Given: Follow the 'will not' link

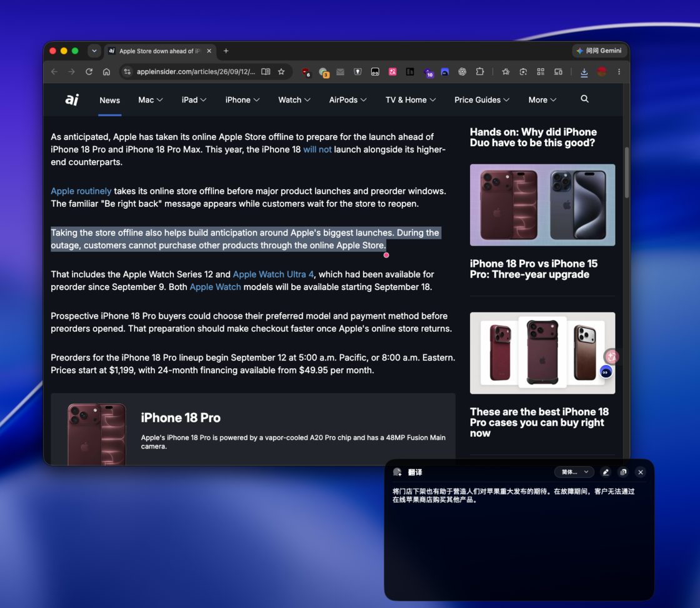Looking at the screenshot, I should [317, 149].
